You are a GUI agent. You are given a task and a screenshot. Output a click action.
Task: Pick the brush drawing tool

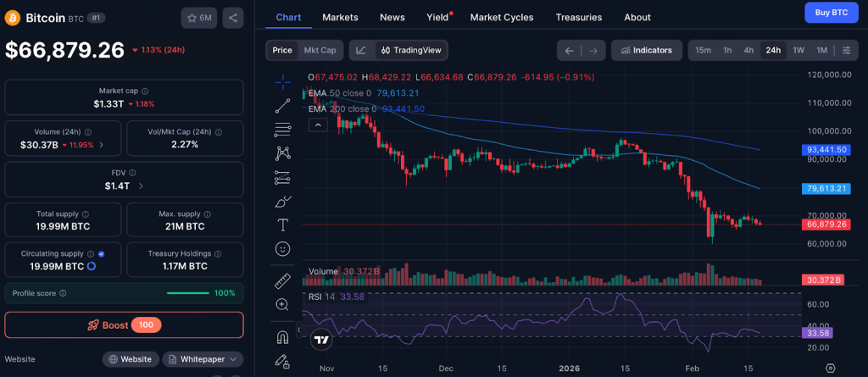(283, 202)
